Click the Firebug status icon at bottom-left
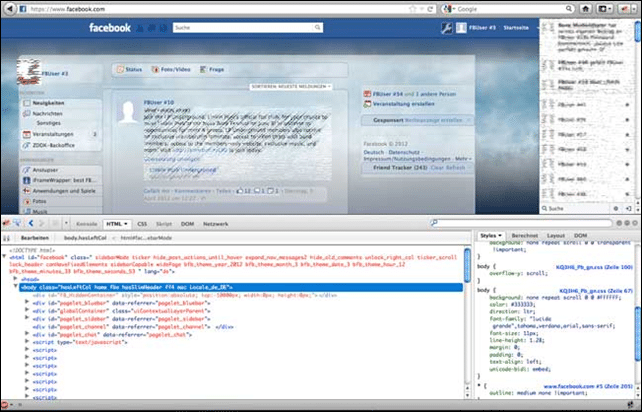Viewport: 642px width, 412px height. tap(5, 405)
